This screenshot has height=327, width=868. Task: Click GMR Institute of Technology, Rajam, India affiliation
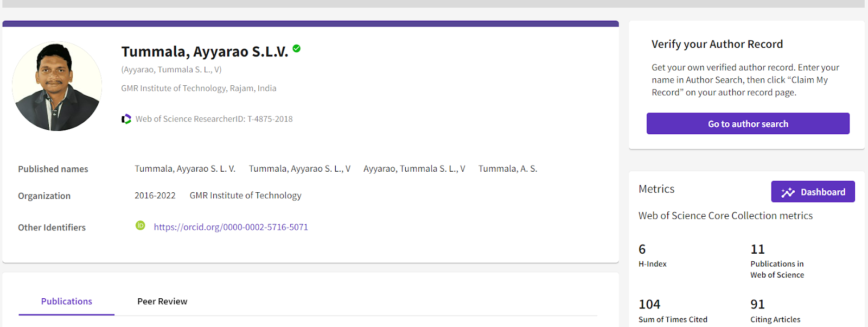[x=199, y=88]
